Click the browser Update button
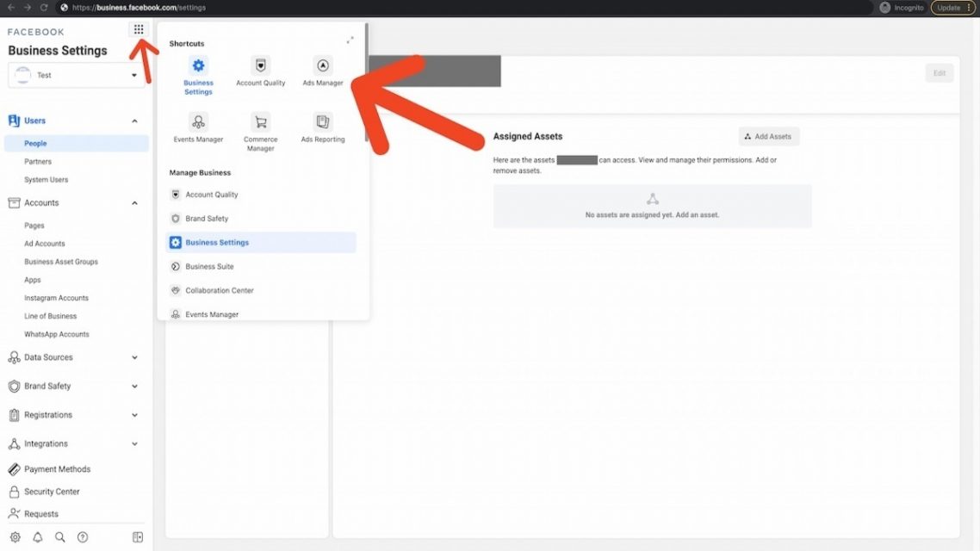This screenshot has width=980, height=551. (x=952, y=8)
